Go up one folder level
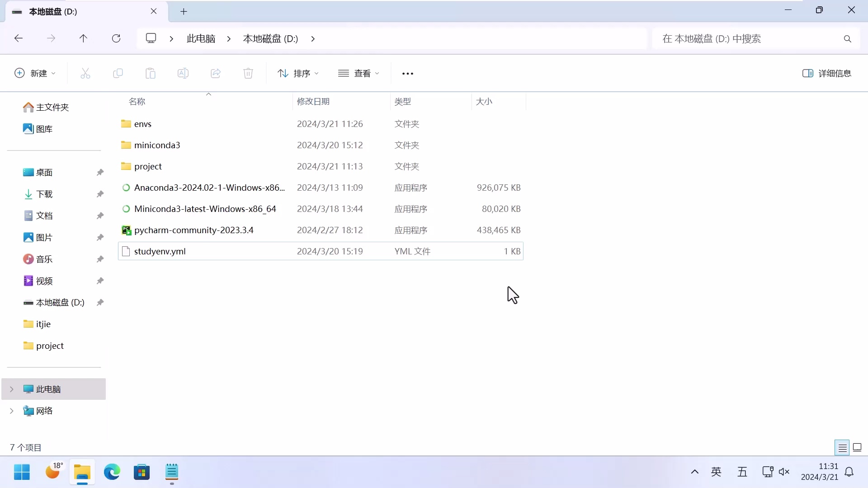The width and height of the screenshot is (868, 488). 83,38
